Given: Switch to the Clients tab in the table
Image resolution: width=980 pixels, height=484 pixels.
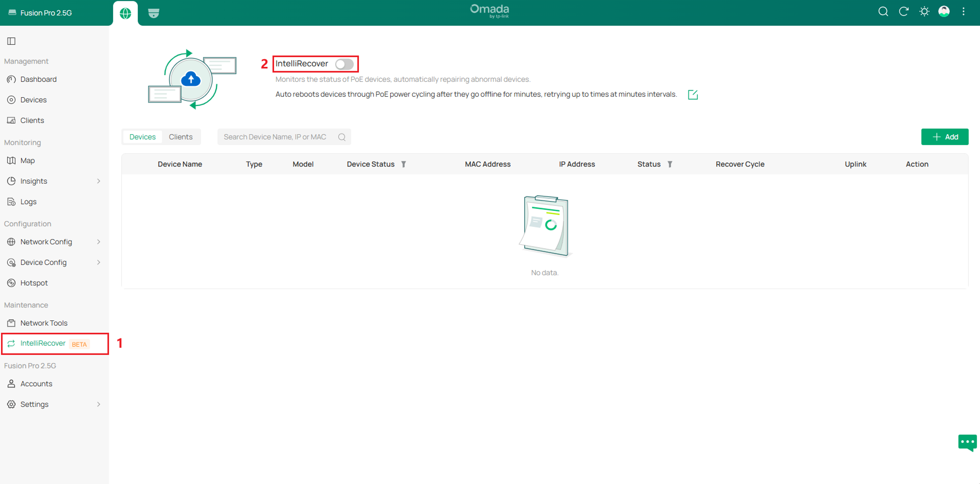Looking at the screenshot, I should (x=181, y=137).
